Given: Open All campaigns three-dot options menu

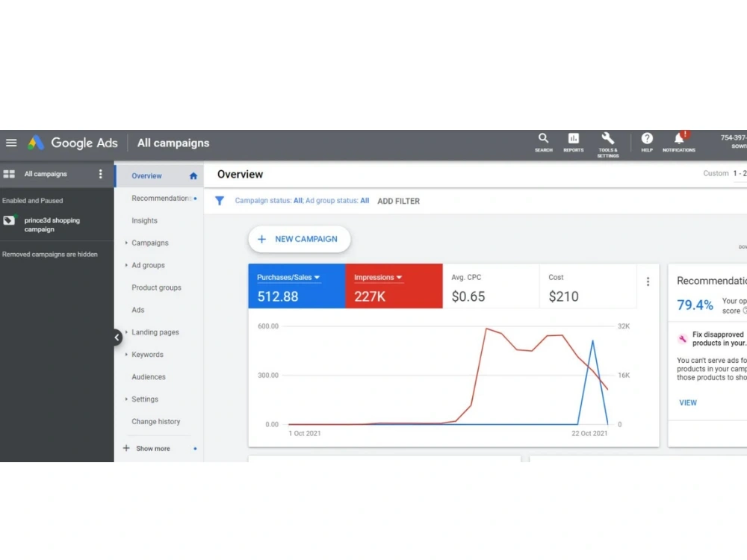Looking at the screenshot, I should tap(101, 174).
